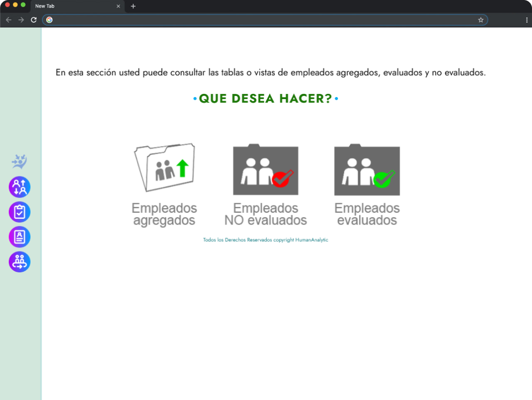This screenshot has width=532, height=400.
Task: Reload the current page
Action: click(x=34, y=20)
